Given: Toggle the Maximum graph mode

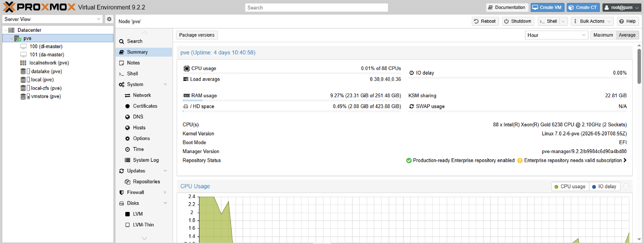Looking at the screenshot, I should tap(603, 35).
